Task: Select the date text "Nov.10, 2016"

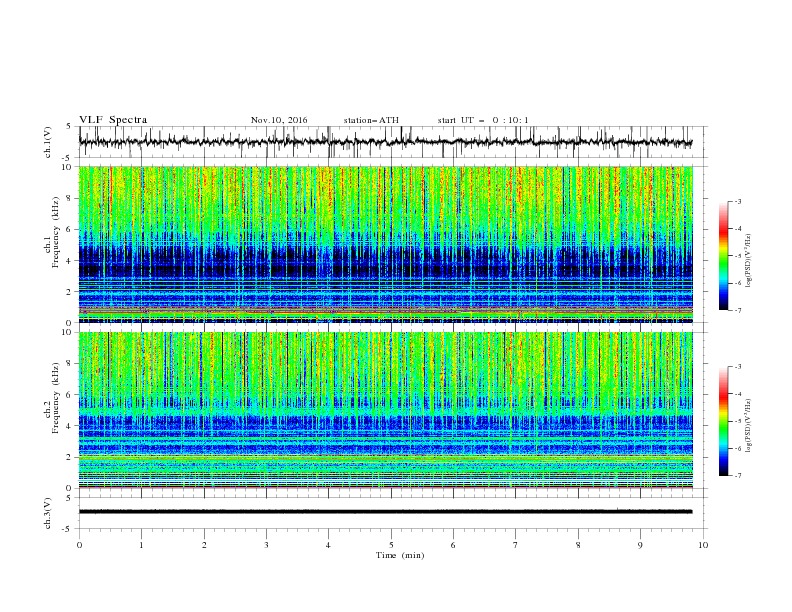Action: [279, 120]
